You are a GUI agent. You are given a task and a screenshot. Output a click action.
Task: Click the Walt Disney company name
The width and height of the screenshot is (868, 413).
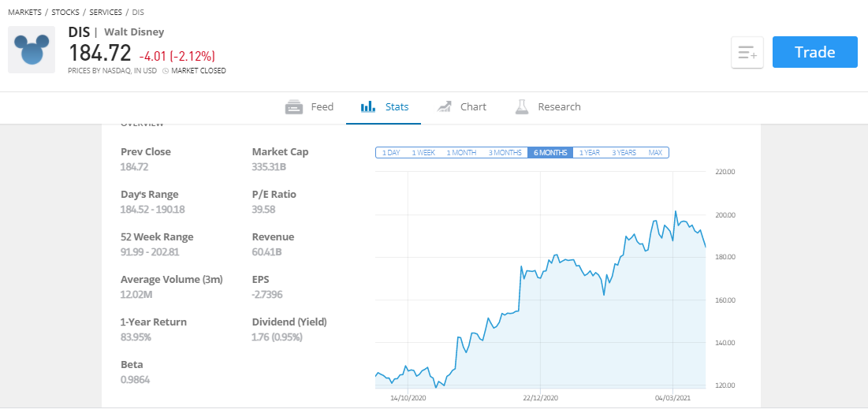click(134, 32)
